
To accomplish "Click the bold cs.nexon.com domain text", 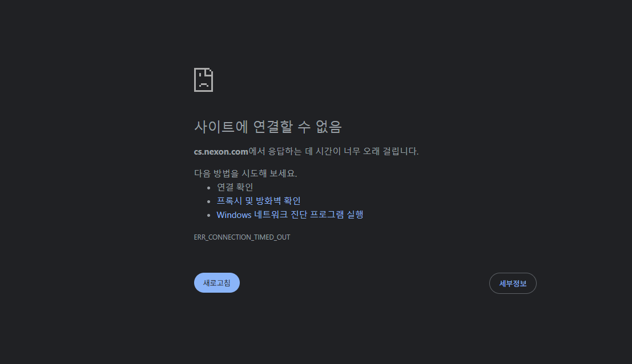I will pos(221,152).
